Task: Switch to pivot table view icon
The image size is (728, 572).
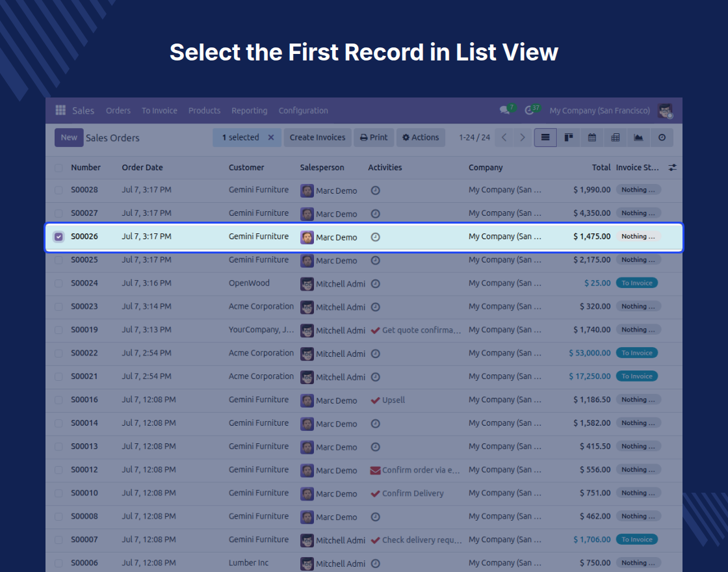Action: [615, 137]
